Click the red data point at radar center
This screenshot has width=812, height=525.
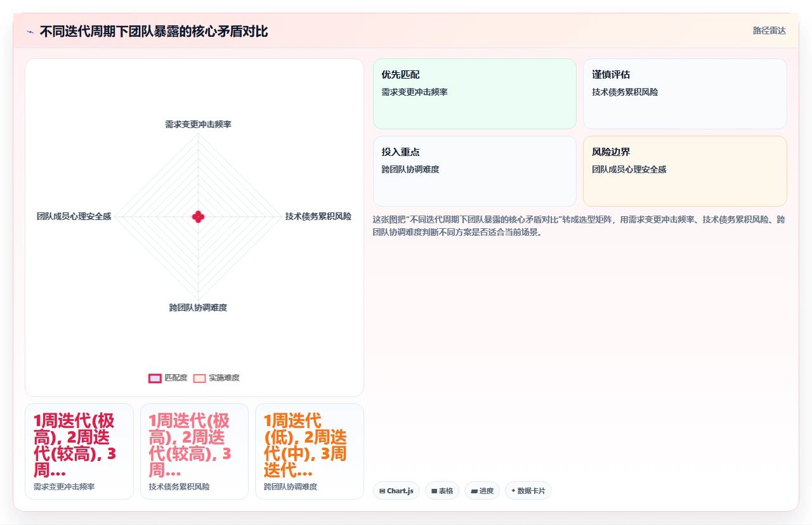point(199,217)
